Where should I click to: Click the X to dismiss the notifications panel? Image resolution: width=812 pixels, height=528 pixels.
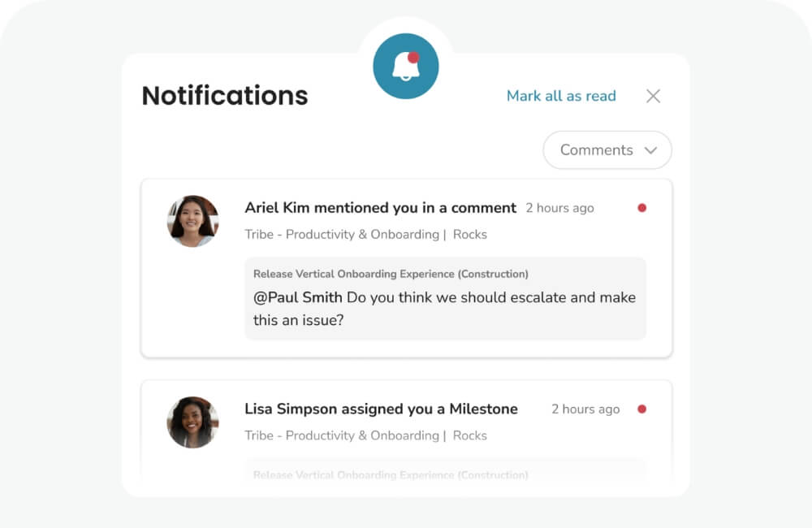point(653,96)
